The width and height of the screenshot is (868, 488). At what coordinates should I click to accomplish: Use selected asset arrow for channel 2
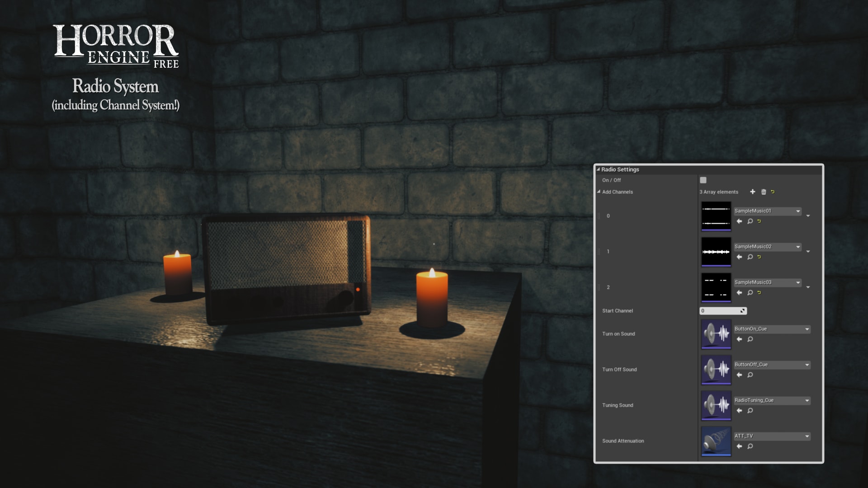tap(739, 292)
